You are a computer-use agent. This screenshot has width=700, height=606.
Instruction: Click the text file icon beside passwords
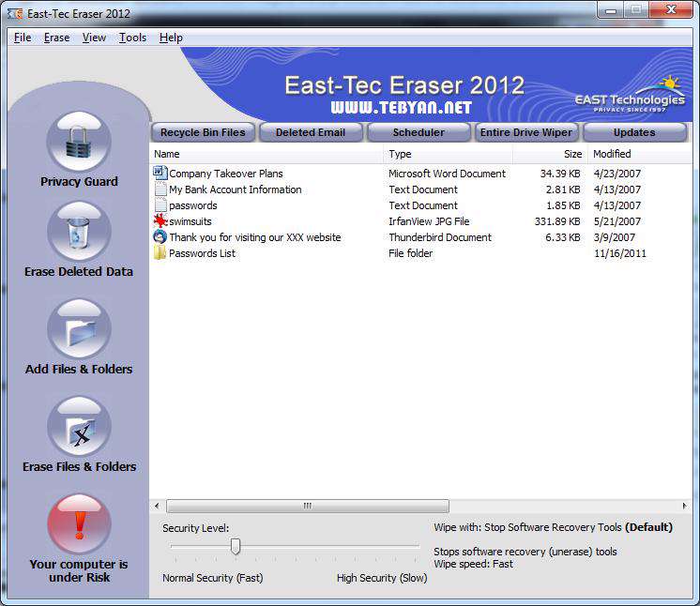(160, 205)
